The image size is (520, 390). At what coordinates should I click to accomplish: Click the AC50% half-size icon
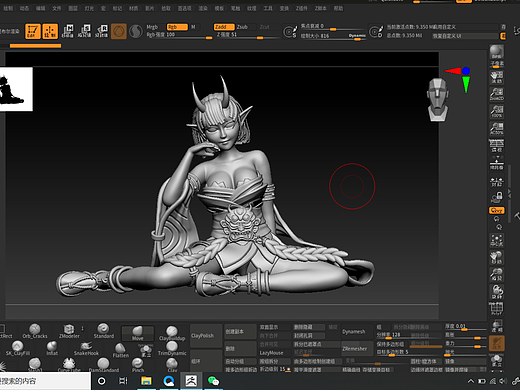(x=496, y=129)
